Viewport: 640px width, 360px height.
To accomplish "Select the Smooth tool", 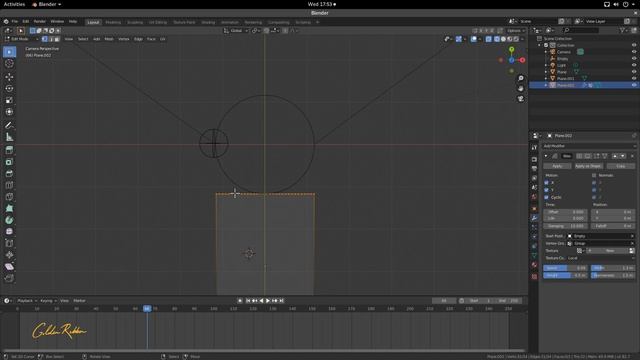I will 9,231.
